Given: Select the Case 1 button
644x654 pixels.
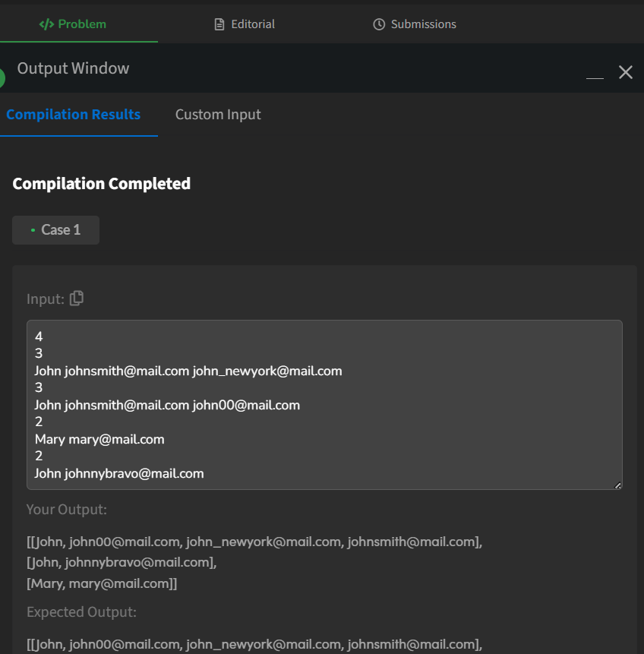Looking at the screenshot, I should pyautogui.click(x=55, y=230).
